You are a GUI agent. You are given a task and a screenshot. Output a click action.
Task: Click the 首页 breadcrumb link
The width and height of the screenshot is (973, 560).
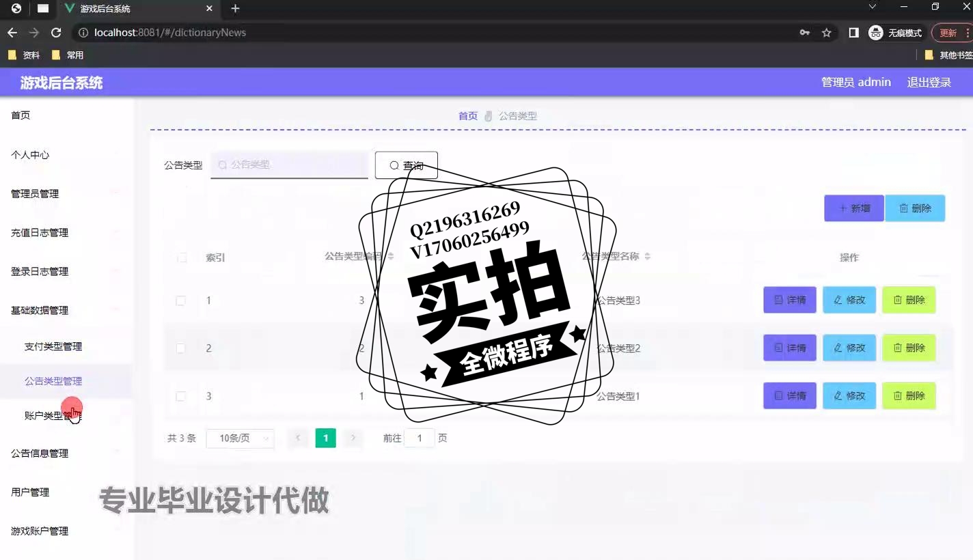(468, 116)
